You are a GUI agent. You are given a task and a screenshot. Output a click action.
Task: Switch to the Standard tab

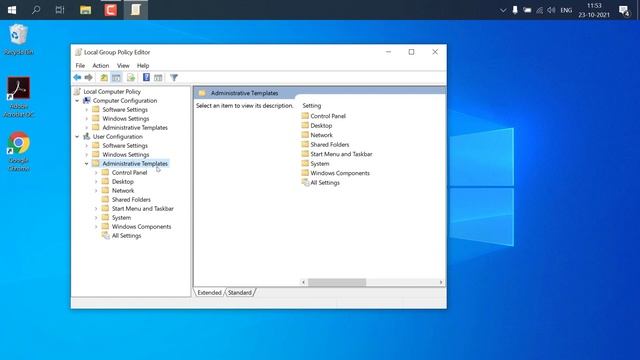pos(240,293)
